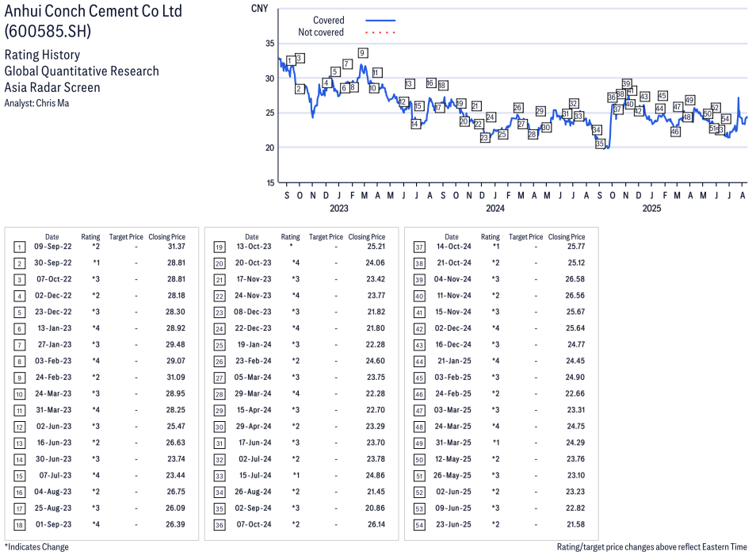Click the closing price 31.37
Viewport: 756px width, 552px height.
coord(176,247)
